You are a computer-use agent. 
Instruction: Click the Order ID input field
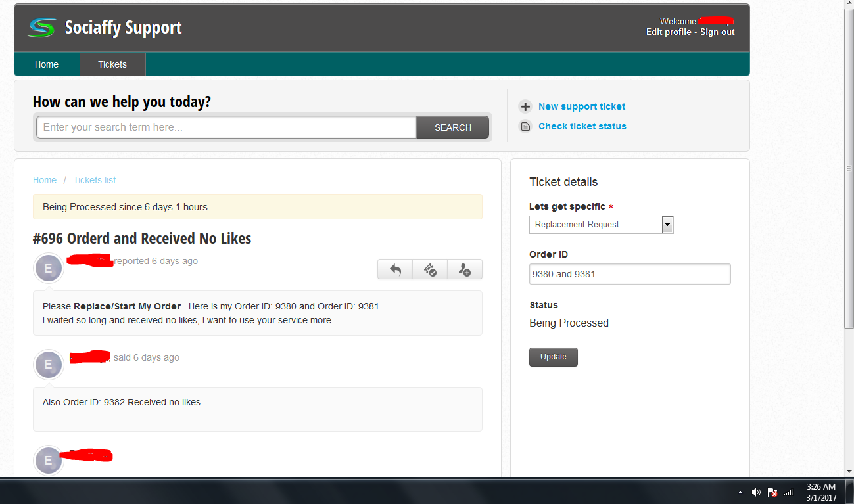630,274
